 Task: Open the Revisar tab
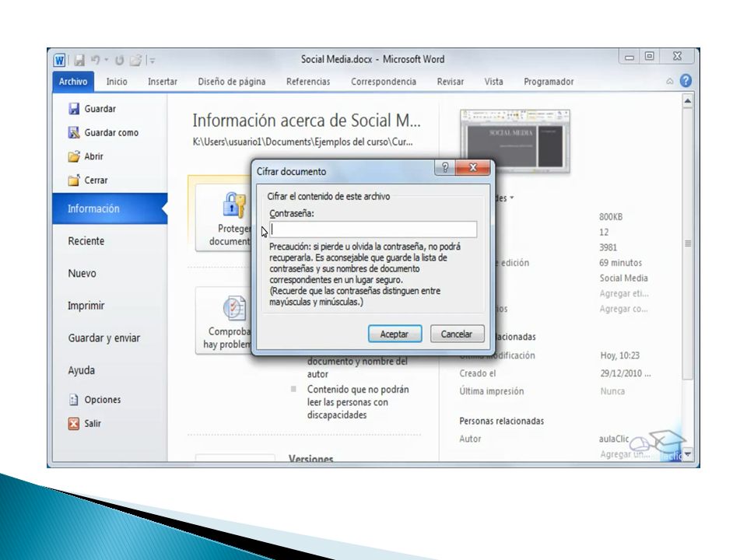tap(451, 82)
